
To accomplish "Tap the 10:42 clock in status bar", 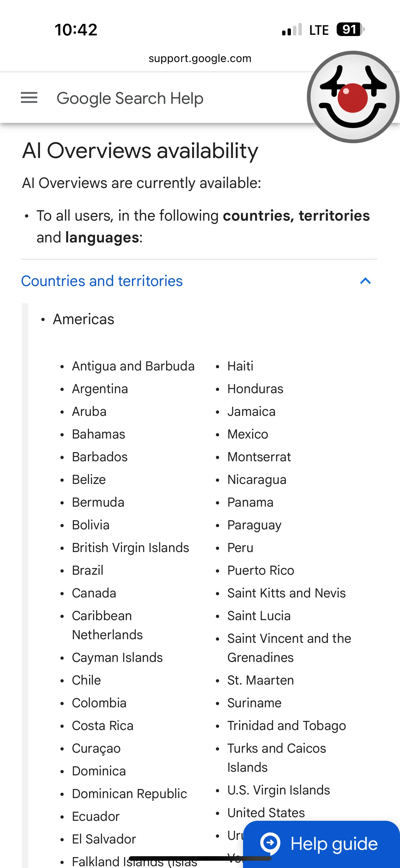I will pyautogui.click(x=76, y=30).
